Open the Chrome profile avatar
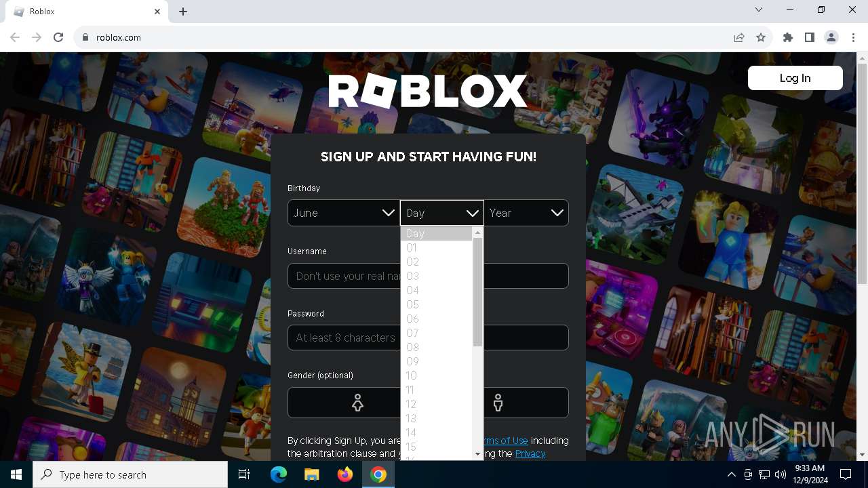The image size is (868, 488). (x=831, y=37)
